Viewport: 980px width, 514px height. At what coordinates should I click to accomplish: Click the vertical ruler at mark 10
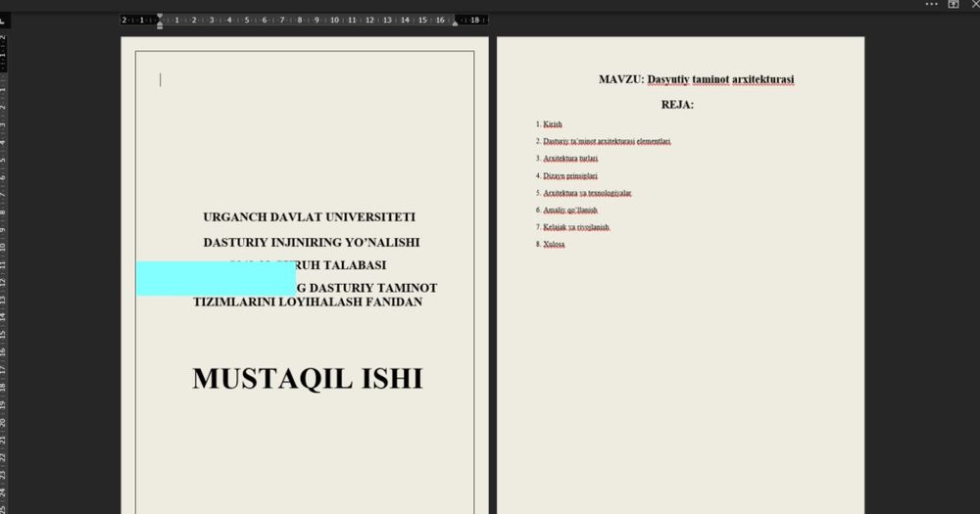click(x=3, y=248)
